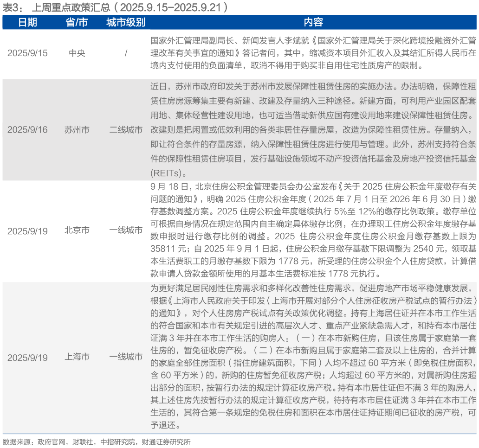Select the 省/市 column header
This screenshot has height=448, width=479.
coord(77,22)
